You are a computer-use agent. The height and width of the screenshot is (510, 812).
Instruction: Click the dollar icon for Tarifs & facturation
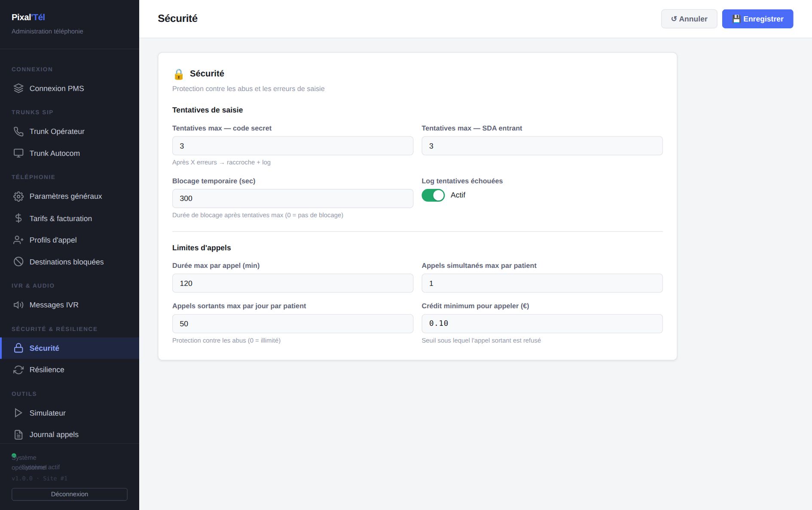coord(18,218)
